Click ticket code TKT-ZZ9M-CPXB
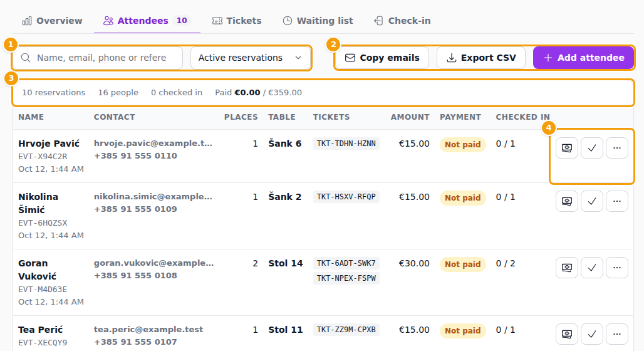The height and width of the screenshot is (351, 644). (x=346, y=330)
